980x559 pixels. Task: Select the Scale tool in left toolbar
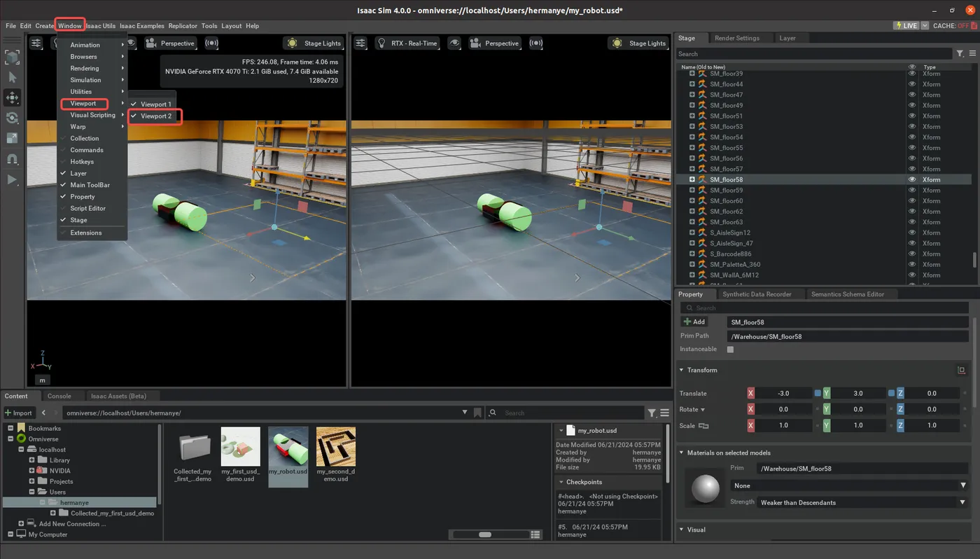point(12,138)
